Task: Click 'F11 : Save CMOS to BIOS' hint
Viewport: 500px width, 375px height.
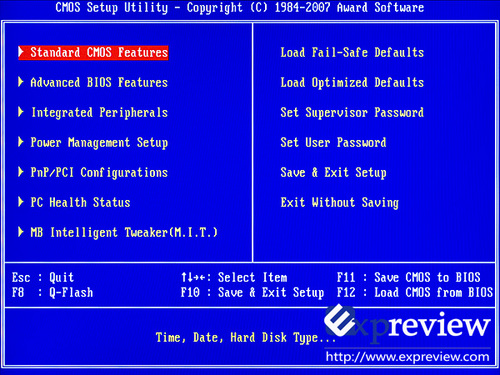Action: pyautogui.click(x=409, y=277)
